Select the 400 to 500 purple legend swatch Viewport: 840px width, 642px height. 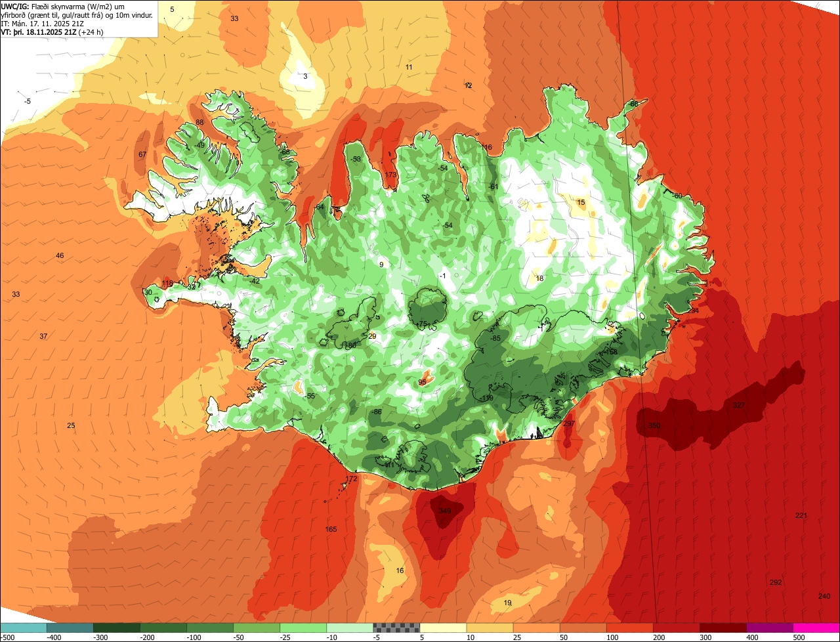pos(769,628)
